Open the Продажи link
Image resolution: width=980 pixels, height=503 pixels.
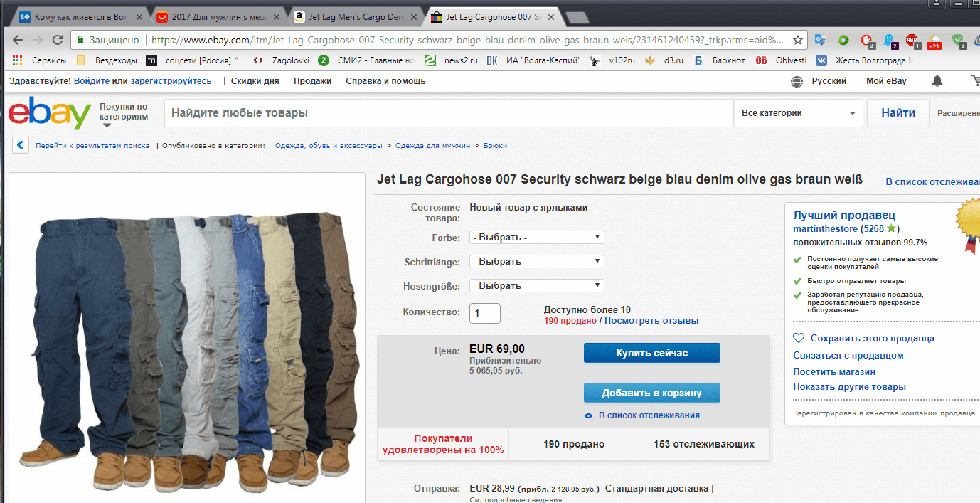coord(313,81)
